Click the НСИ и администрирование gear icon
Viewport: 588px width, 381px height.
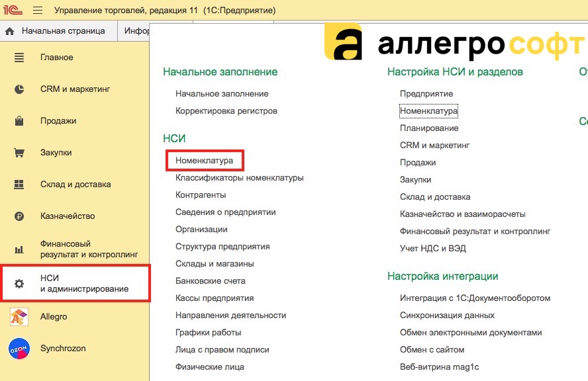19,284
